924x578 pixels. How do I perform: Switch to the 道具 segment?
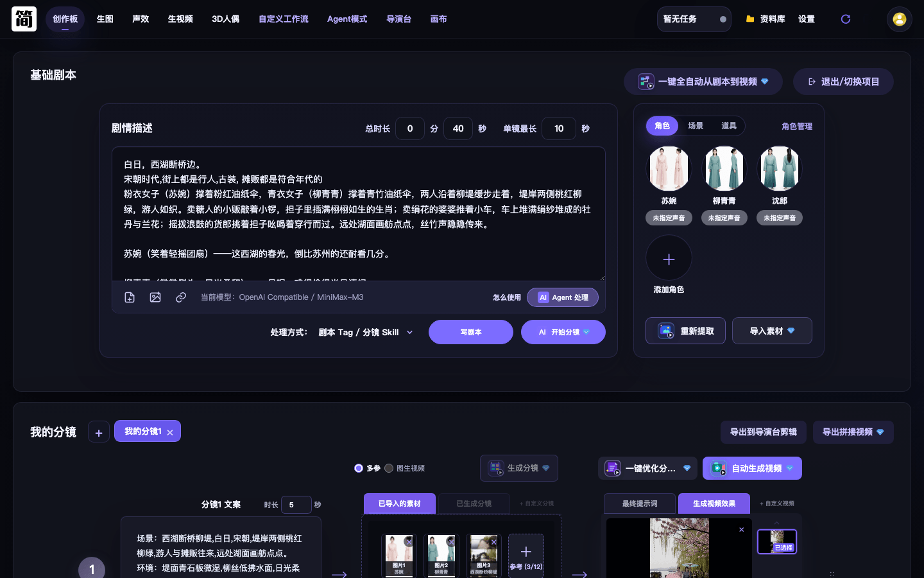coord(729,126)
